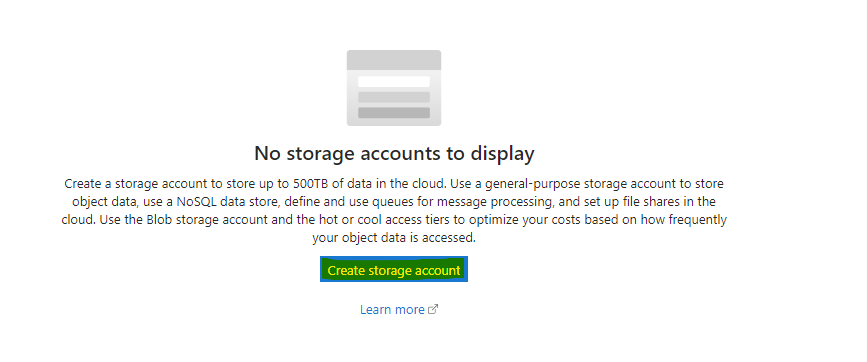Click the middle light-gray row in the storage illustration
This screenshot has height=362, width=867.
click(394, 97)
